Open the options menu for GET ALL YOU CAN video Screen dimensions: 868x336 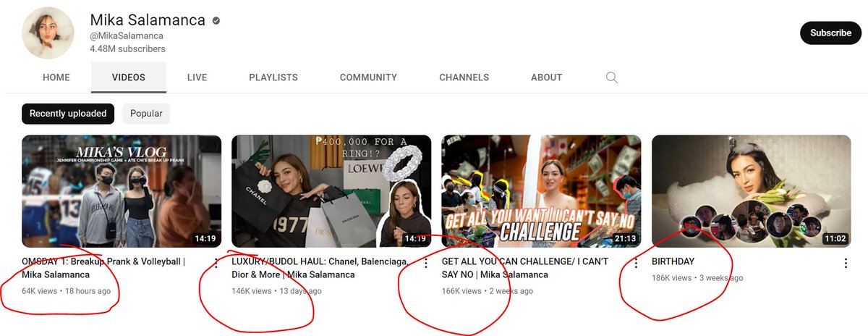pyautogui.click(x=636, y=263)
